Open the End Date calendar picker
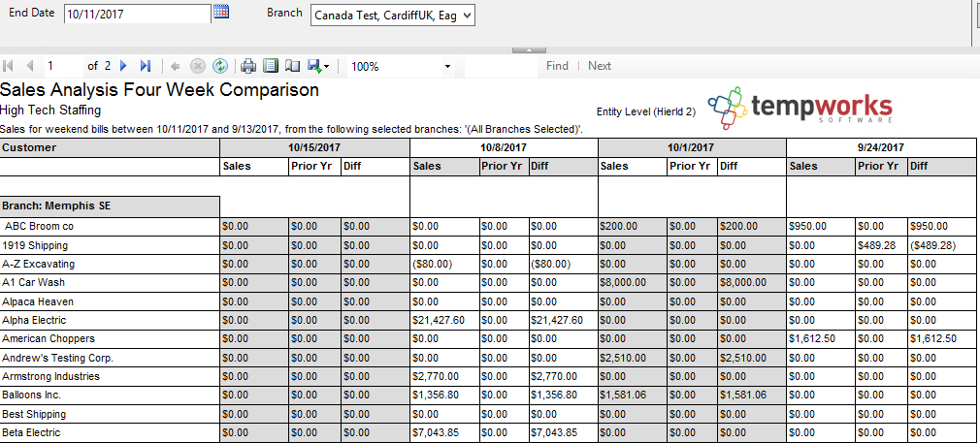Viewport: 980px width, 443px height. pyautogui.click(x=221, y=13)
